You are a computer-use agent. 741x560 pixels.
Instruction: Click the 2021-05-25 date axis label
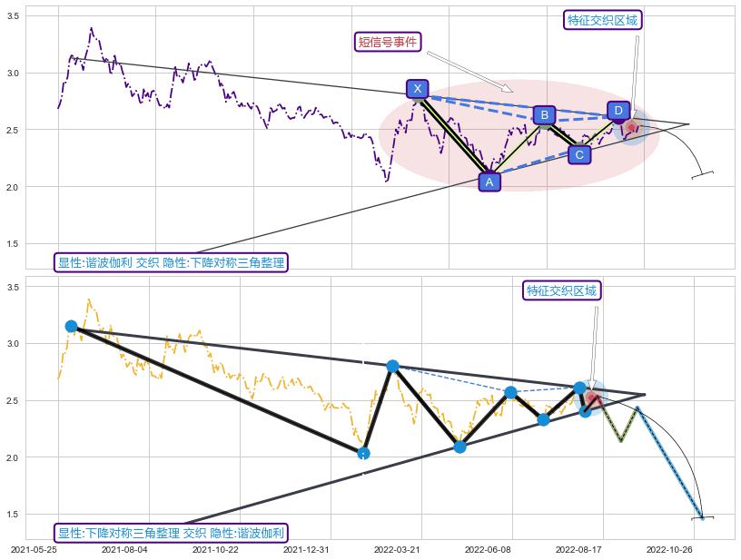(39, 549)
